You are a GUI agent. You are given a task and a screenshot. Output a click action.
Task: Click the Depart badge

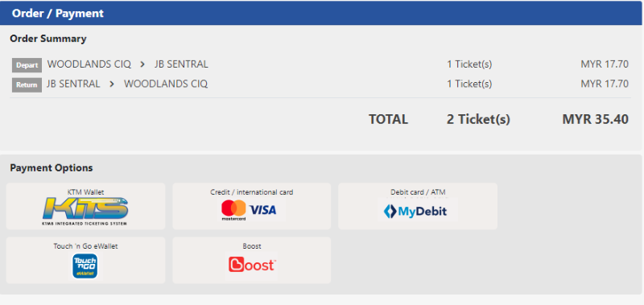[x=27, y=65]
